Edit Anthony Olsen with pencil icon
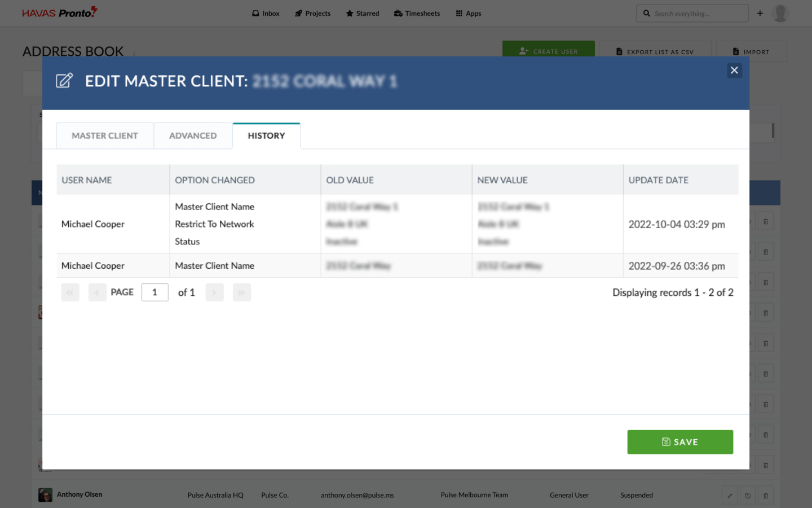 (x=730, y=496)
